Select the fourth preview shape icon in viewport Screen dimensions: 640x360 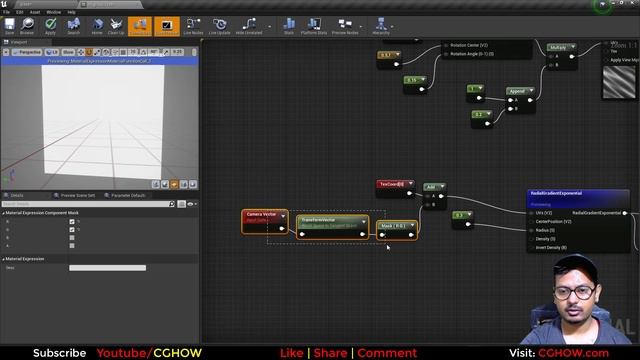pos(184,184)
